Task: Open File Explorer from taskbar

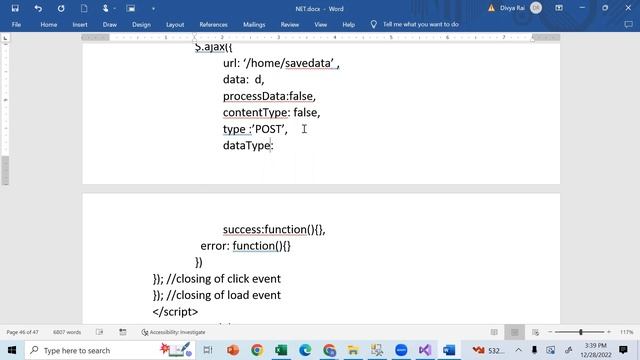Action: click(353, 350)
